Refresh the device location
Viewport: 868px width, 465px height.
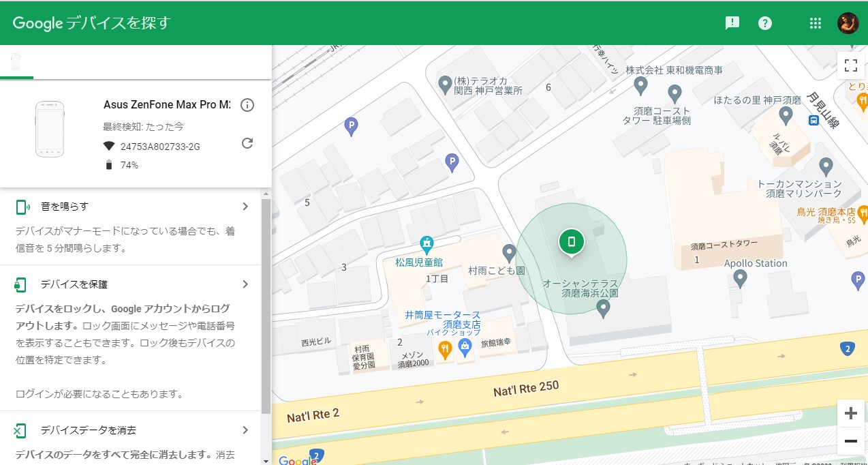click(x=247, y=143)
